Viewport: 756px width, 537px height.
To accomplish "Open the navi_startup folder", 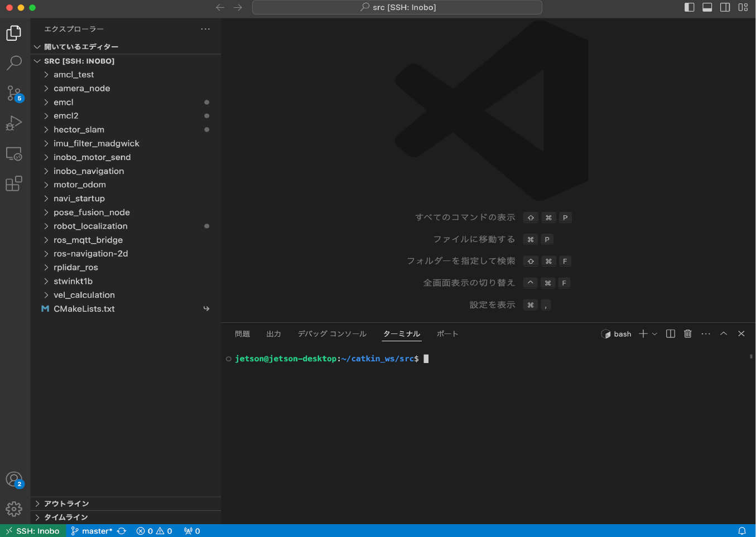I will [x=126, y=199].
